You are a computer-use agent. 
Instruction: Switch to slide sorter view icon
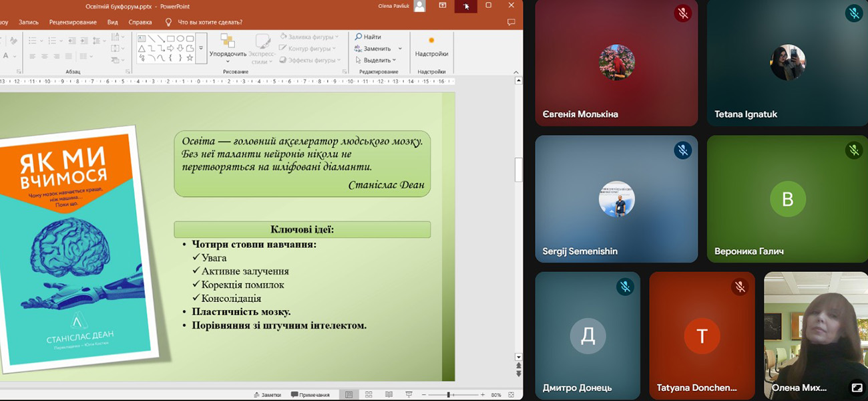368,395
